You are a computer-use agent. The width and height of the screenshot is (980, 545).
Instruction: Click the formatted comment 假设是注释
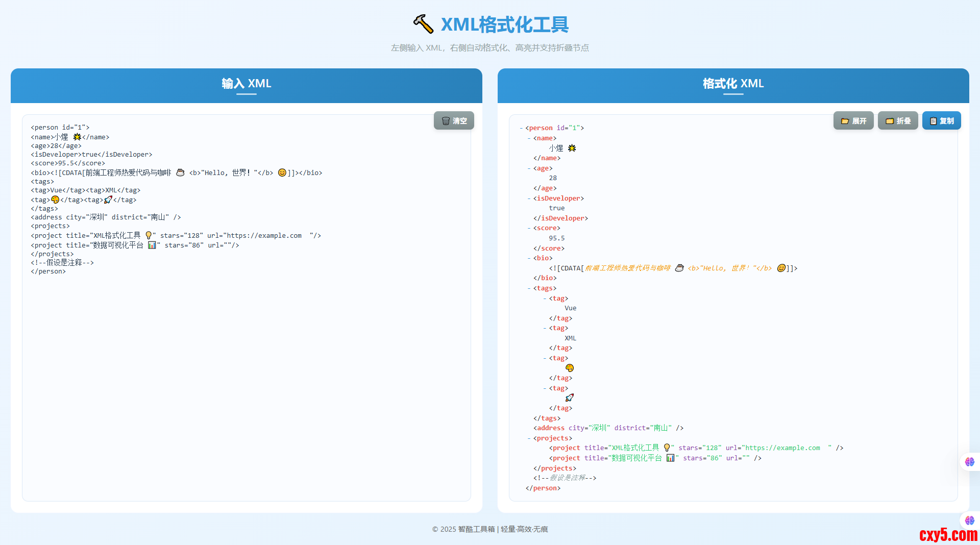(x=565, y=478)
